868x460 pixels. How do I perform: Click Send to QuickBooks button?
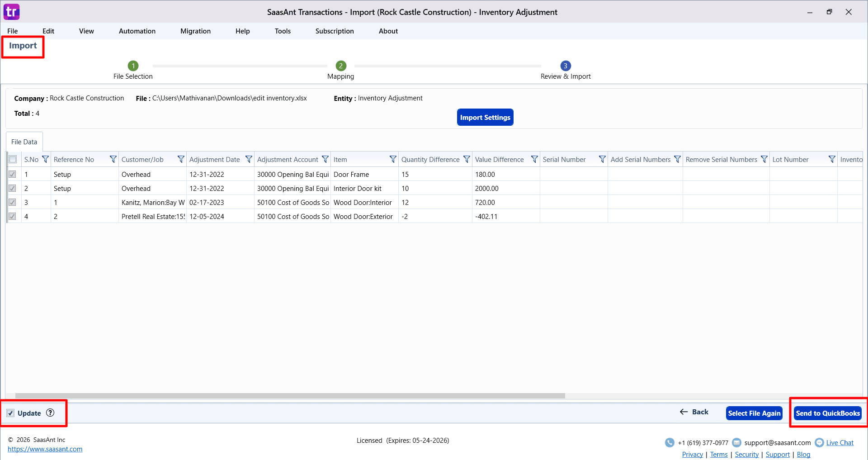point(828,413)
